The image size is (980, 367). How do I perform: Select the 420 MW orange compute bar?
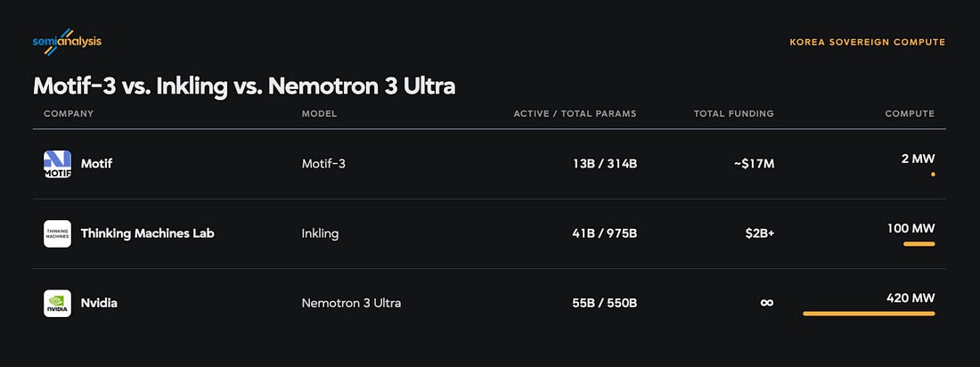tap(869, 314)
